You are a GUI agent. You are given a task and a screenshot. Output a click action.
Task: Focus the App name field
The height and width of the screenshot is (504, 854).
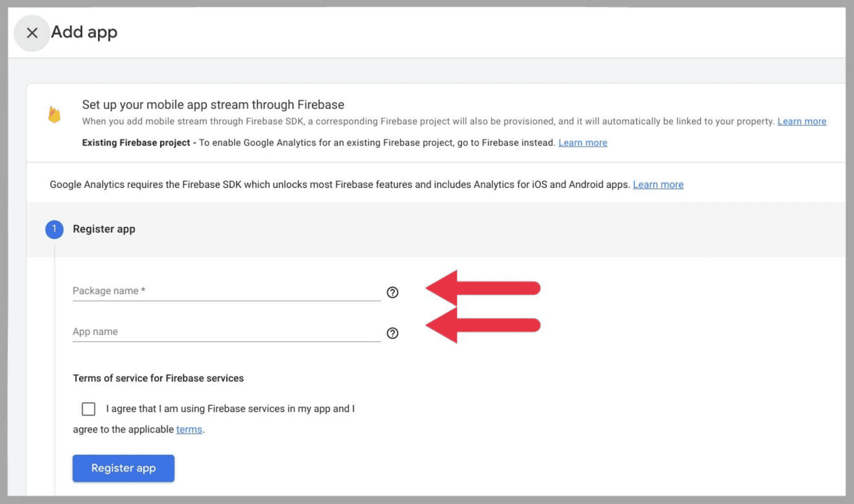[226, 332]
